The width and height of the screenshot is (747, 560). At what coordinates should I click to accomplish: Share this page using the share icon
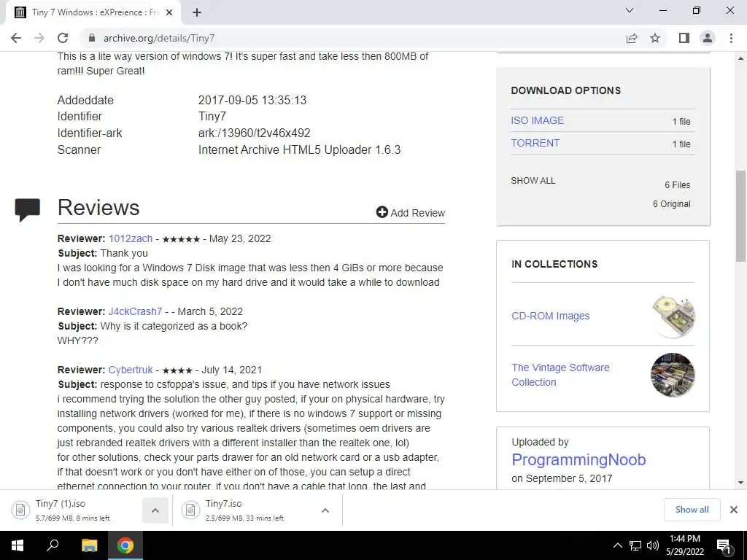(632, 38)
